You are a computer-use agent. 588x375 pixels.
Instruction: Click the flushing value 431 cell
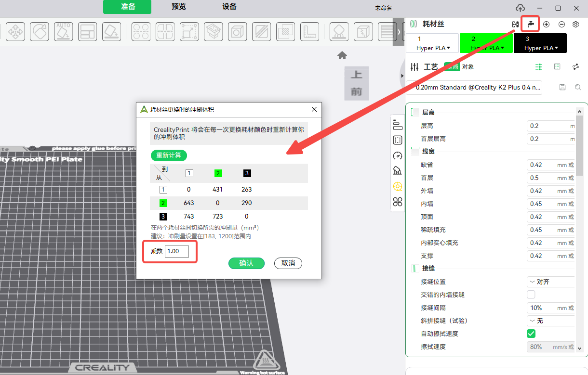click(x=218, y=189)
